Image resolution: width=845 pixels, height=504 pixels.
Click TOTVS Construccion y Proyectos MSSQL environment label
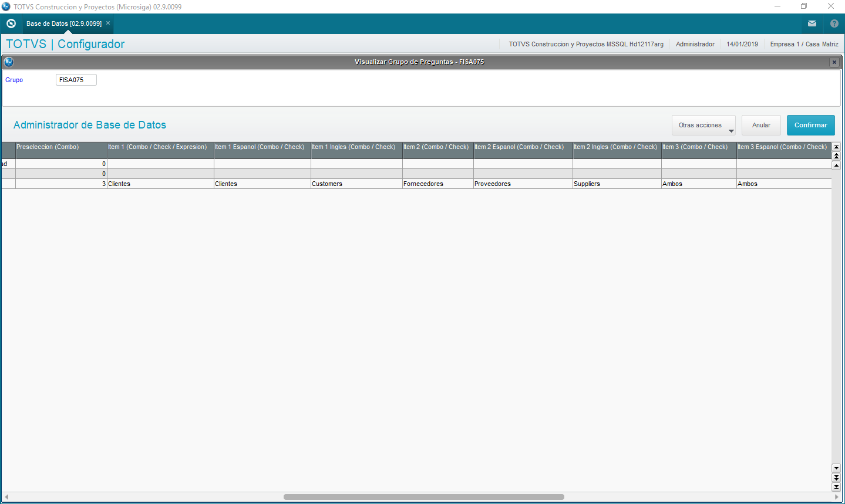coord(586,44)
